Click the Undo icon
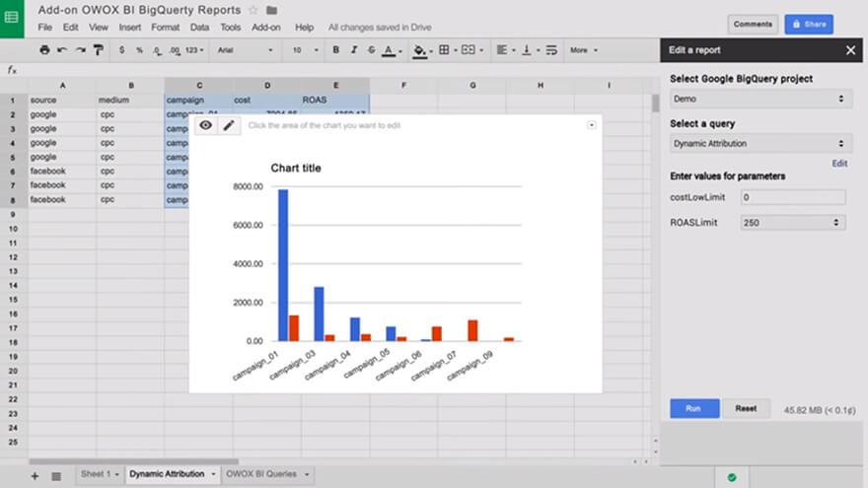 click(x=62, y=50)
